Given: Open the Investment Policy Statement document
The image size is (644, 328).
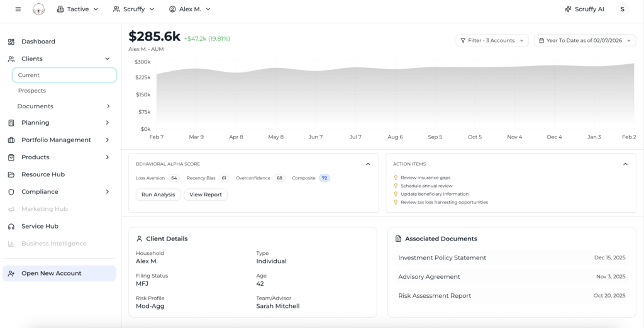Looking at the screenshot, I should click(x=442, y=257).
